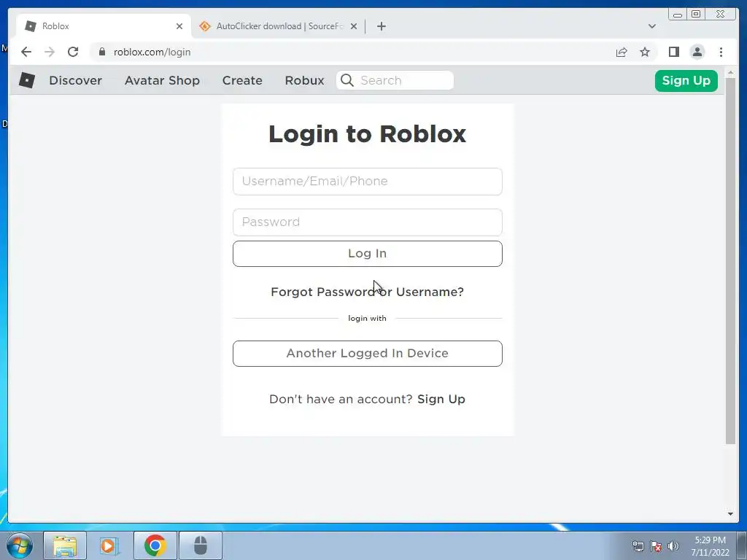
Task: Open the Create menu item
Action: (x=242, y=80)
